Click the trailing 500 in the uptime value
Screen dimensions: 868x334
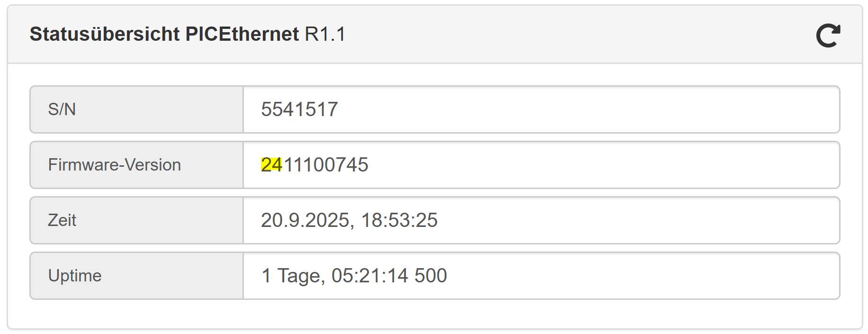coord(430,276)
